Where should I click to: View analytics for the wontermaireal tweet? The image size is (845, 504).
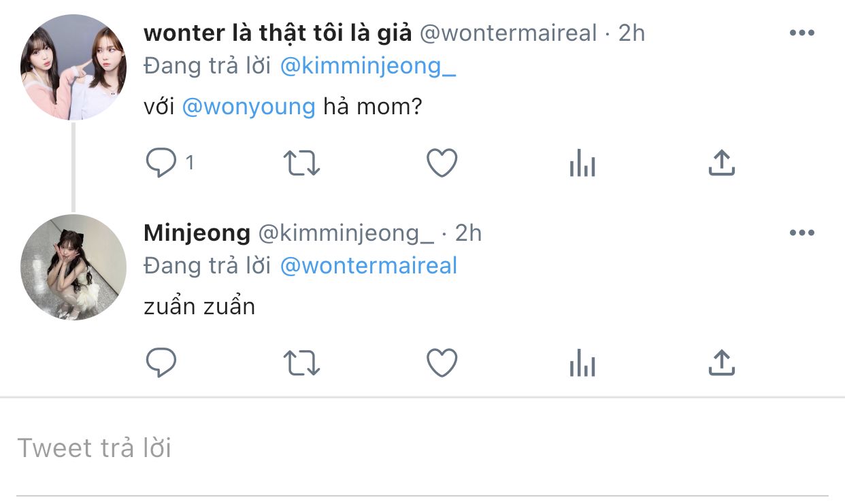pos(582,164)
